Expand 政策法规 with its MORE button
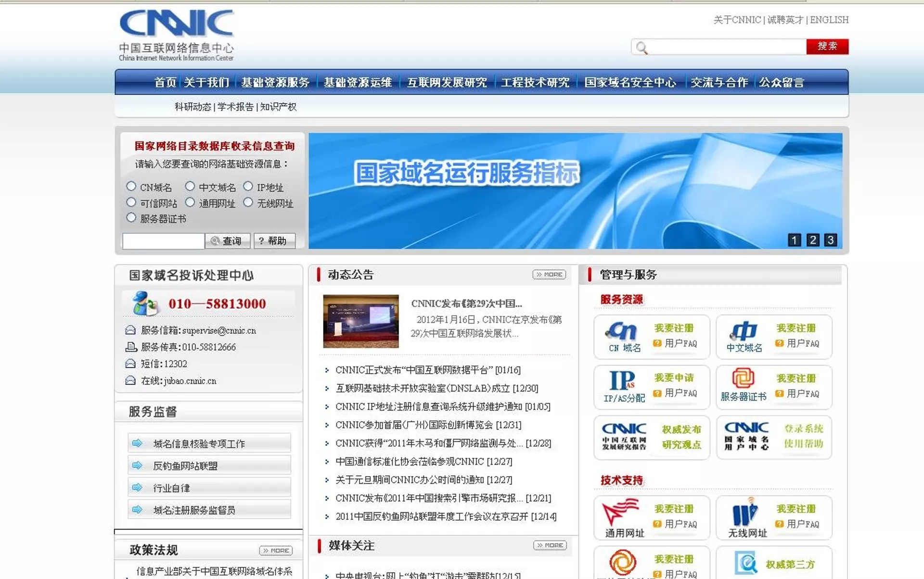 (x=276, y=551)
